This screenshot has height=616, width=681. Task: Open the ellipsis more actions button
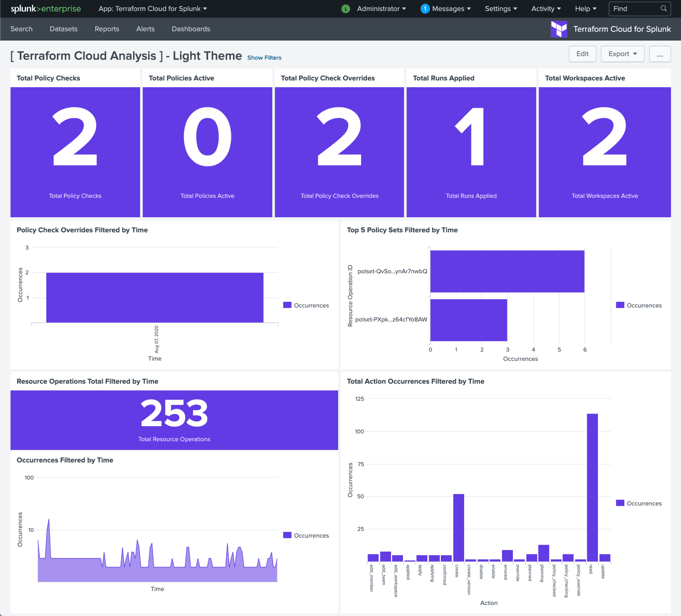[660, 54]
